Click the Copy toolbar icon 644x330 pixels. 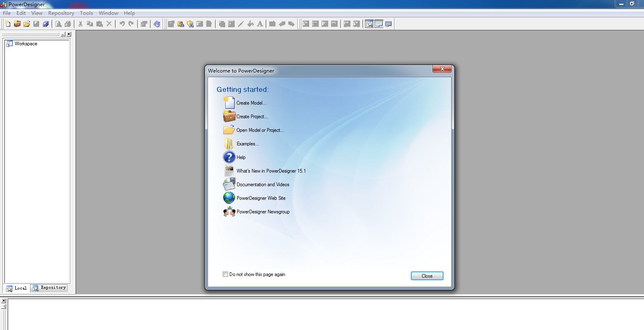click(90, 24)
